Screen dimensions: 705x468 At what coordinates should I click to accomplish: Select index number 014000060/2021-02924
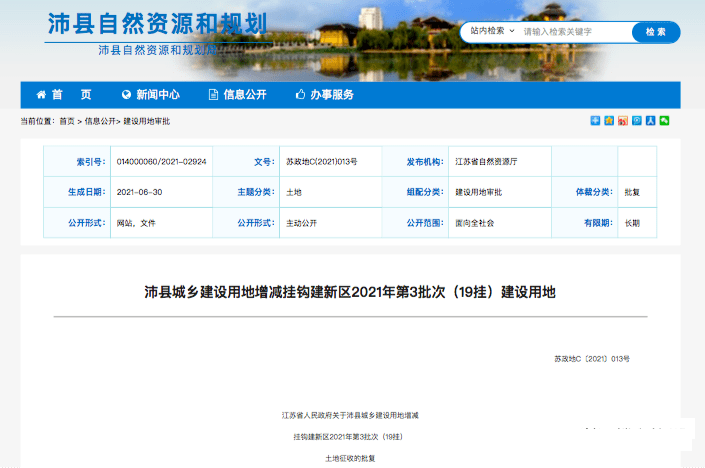[161, 161]
